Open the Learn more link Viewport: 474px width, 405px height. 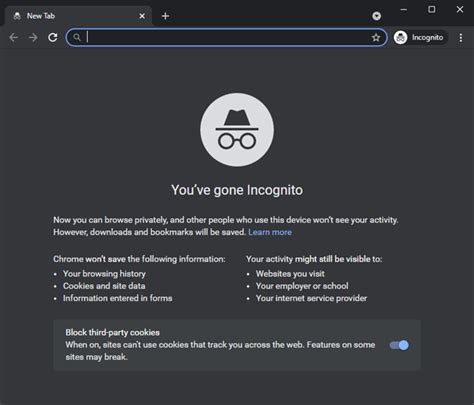tap(270, 232)
